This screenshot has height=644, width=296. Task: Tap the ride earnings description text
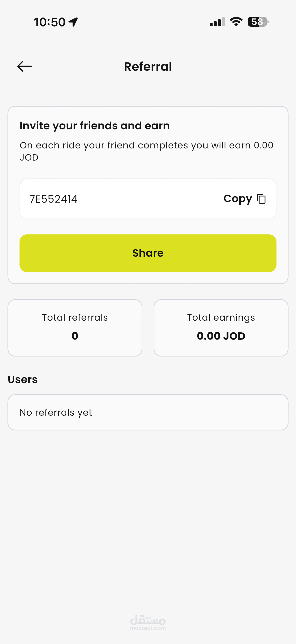(146, 151)
